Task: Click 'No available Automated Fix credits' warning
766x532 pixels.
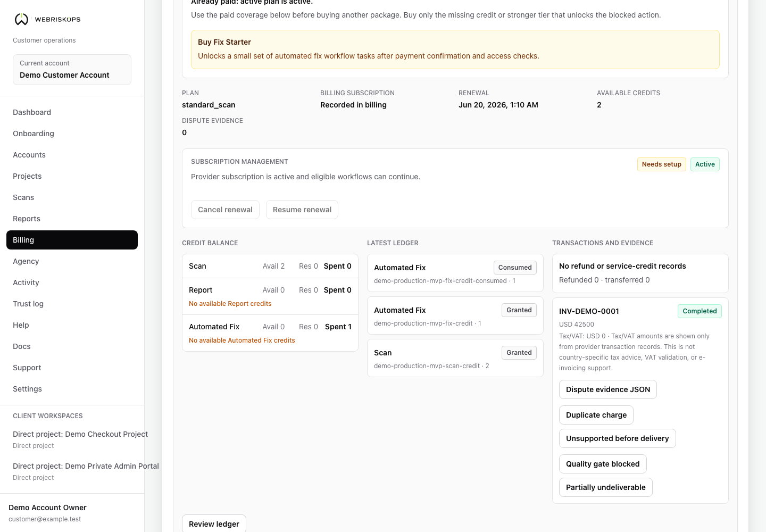Action: coord(242,340)
